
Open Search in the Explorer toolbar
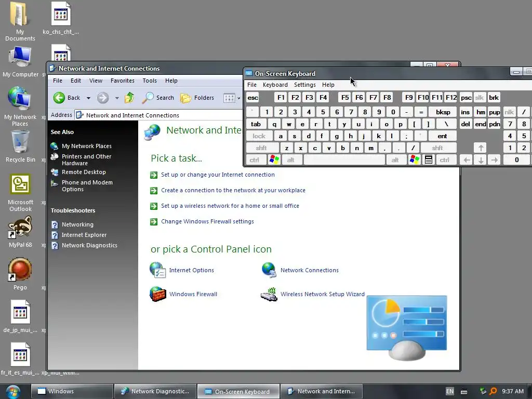pos(158,98)
